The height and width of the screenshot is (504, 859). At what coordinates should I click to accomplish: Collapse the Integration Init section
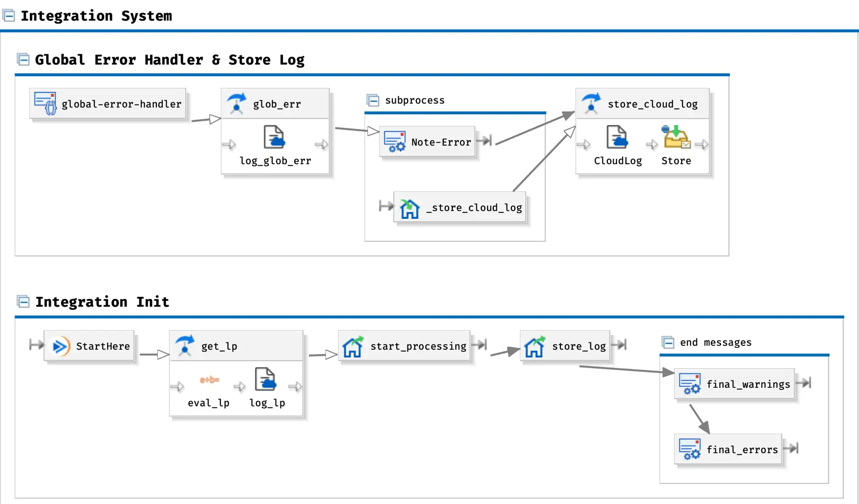point(23,301)
